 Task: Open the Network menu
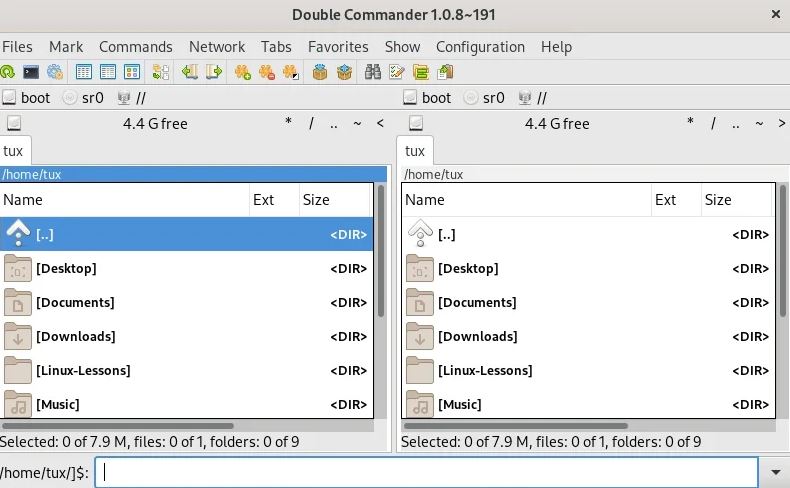217,47
